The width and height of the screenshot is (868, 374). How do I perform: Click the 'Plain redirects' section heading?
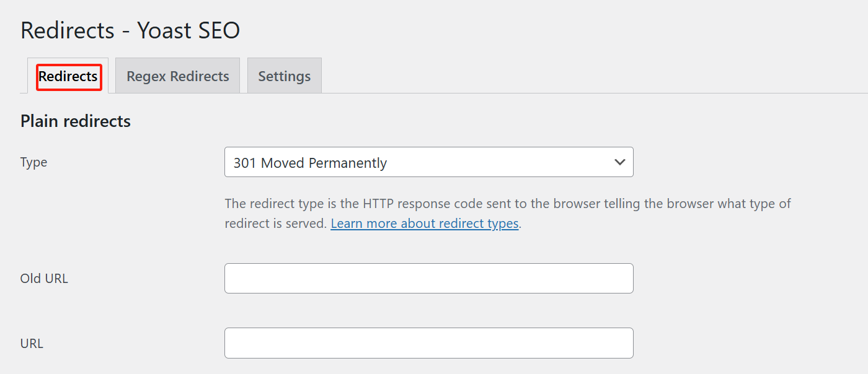75,121
